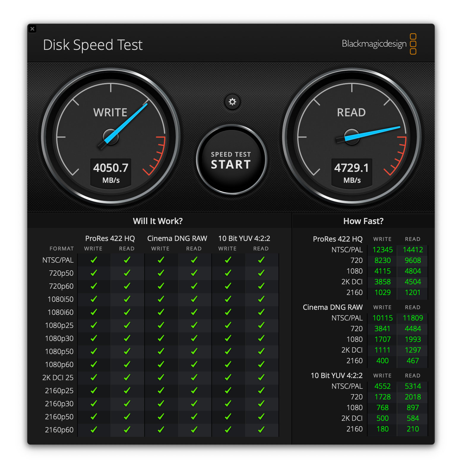Image resolution: width=462 pixels, height=476 pixels.
Task: Click 10 Bit YUV 2K DCI read value 584
Action: pos(413,418)
